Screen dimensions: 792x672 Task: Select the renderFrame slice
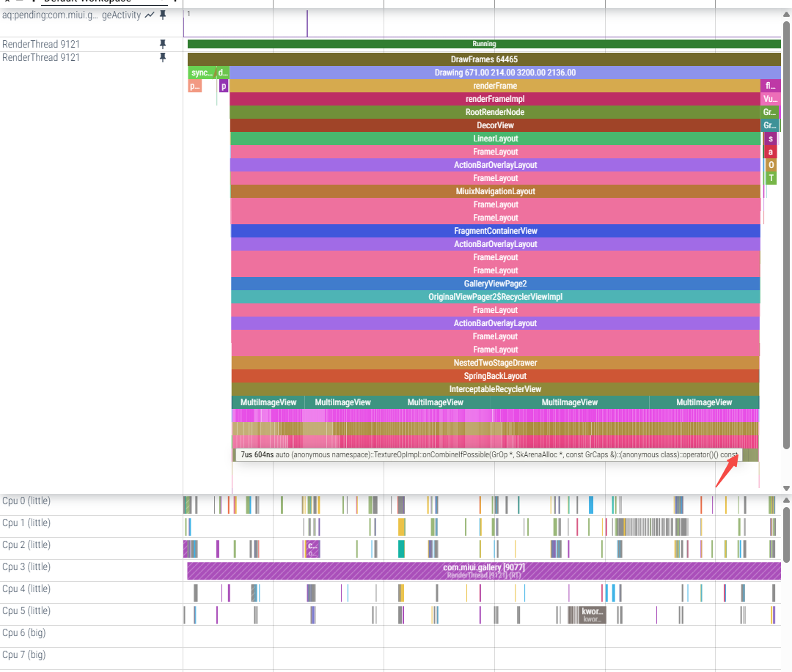click(x=495, y=86)
